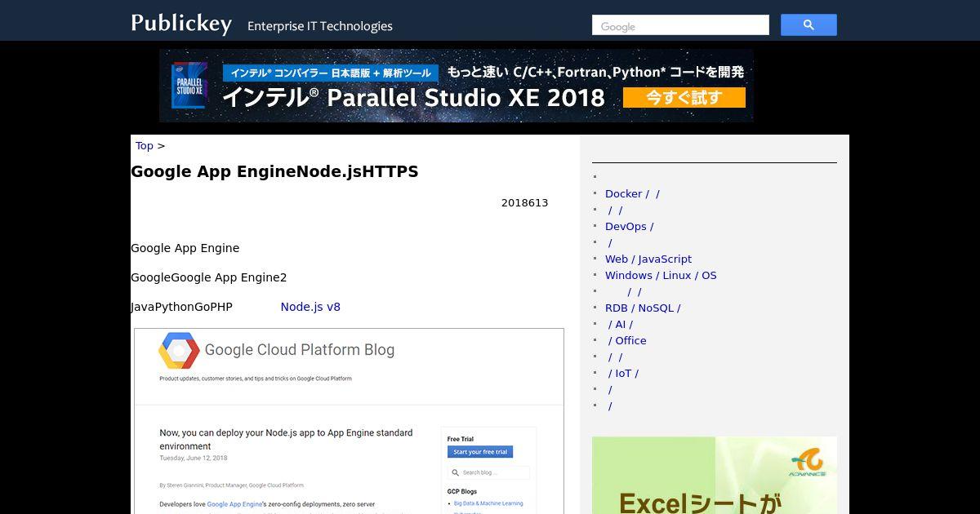This screenshot has height=514, width=980.
Task: Open the Docker category link
Action: point(632,193)
